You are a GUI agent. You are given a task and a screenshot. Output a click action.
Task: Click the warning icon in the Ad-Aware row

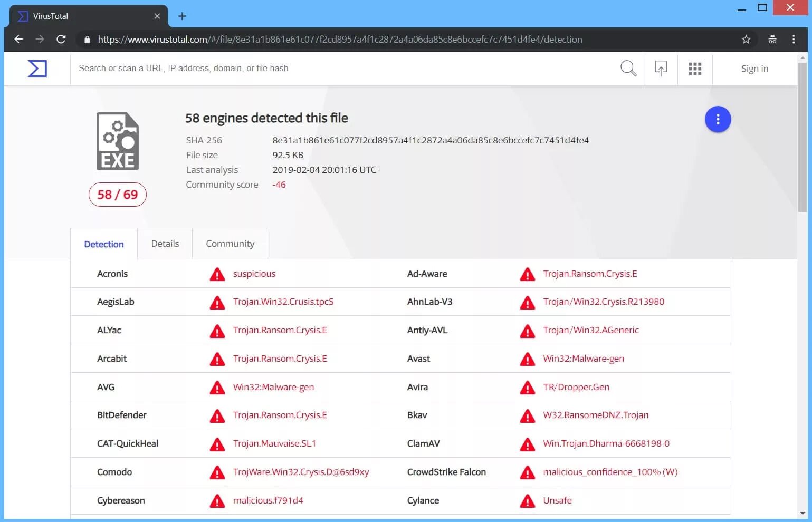pyautogui.click(x=528, y=274)
